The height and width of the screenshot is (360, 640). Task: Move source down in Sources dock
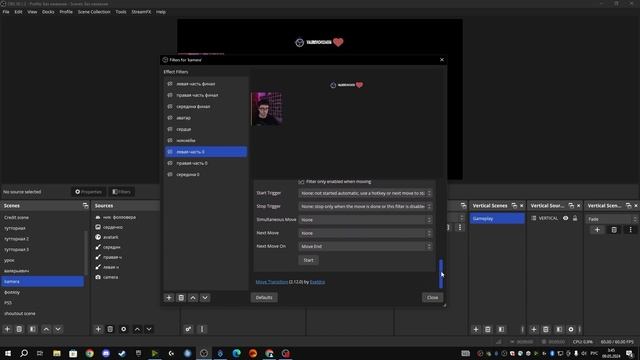pyautogui.click(x=149, y=329)
